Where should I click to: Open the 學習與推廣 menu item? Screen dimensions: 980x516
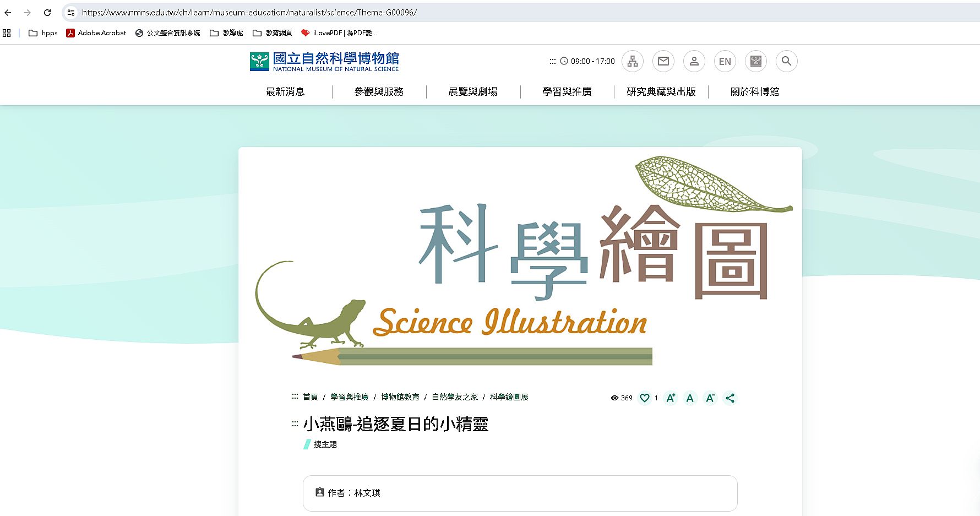tap(567, 92)
